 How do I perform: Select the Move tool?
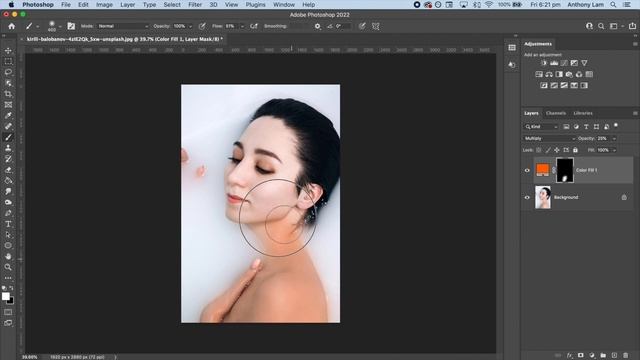pyautogui.click(x=8, y=51)
